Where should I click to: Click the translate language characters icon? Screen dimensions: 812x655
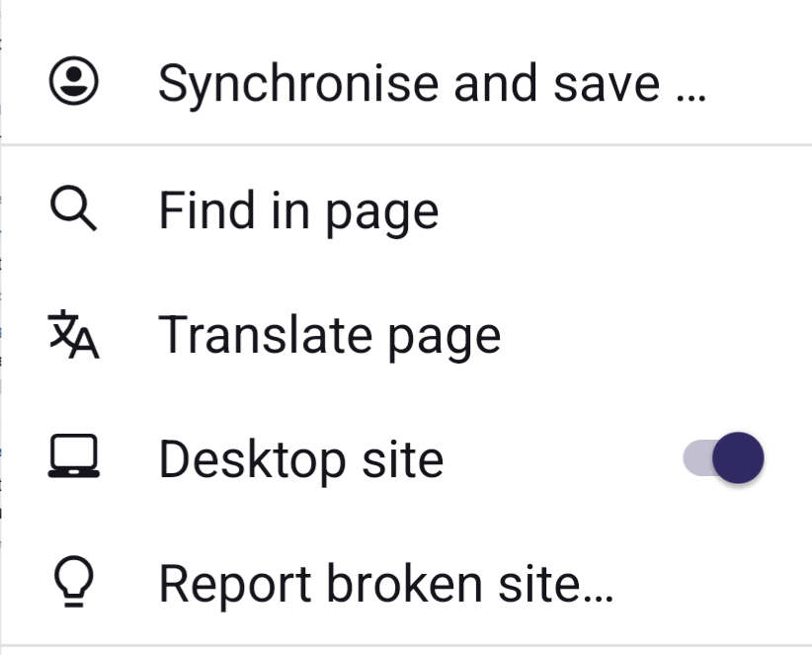click(74, 335)
